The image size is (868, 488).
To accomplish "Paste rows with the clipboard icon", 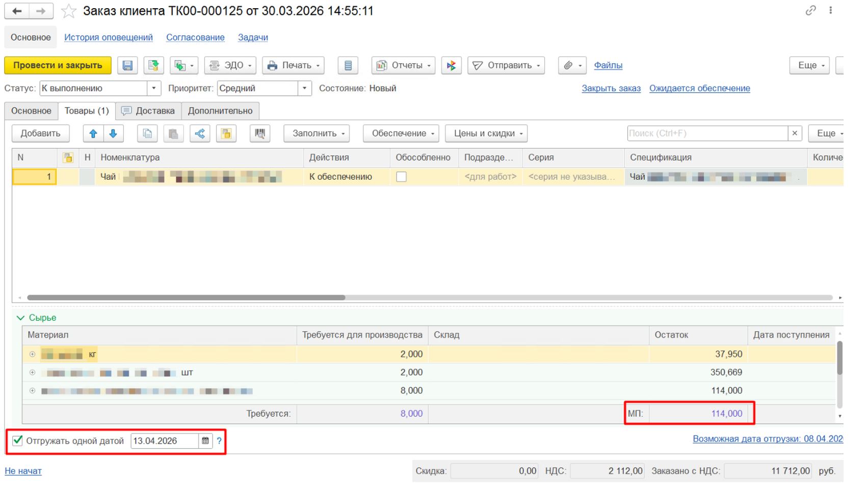I will tap(173, 133).
